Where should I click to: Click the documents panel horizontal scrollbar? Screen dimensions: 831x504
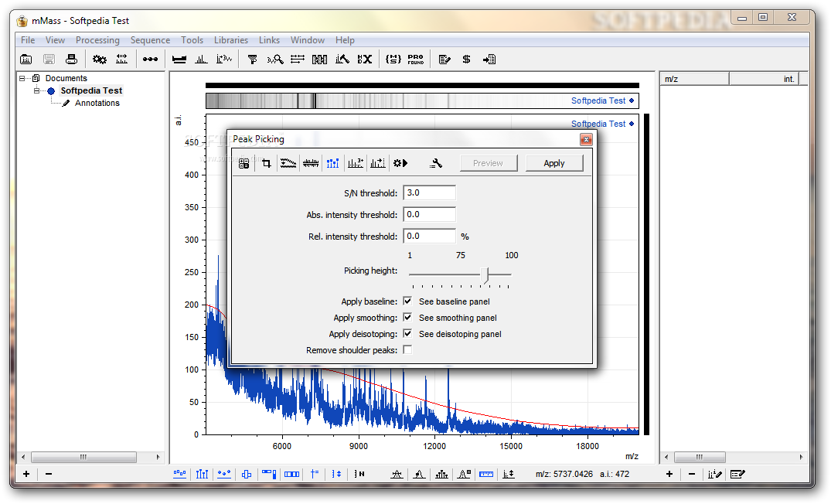click(90, 457)
